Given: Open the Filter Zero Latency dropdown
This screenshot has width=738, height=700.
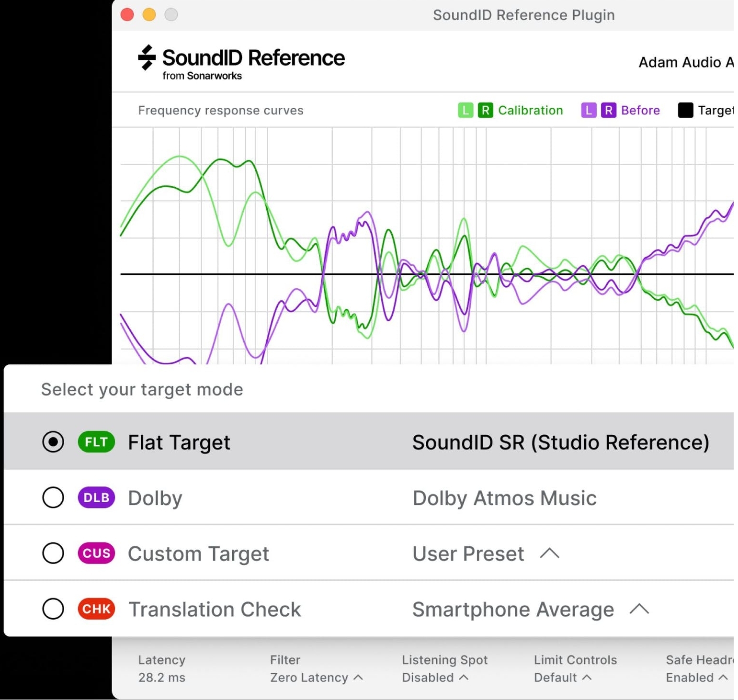Looking at the screenshot, I should click(x=316, y=677).
